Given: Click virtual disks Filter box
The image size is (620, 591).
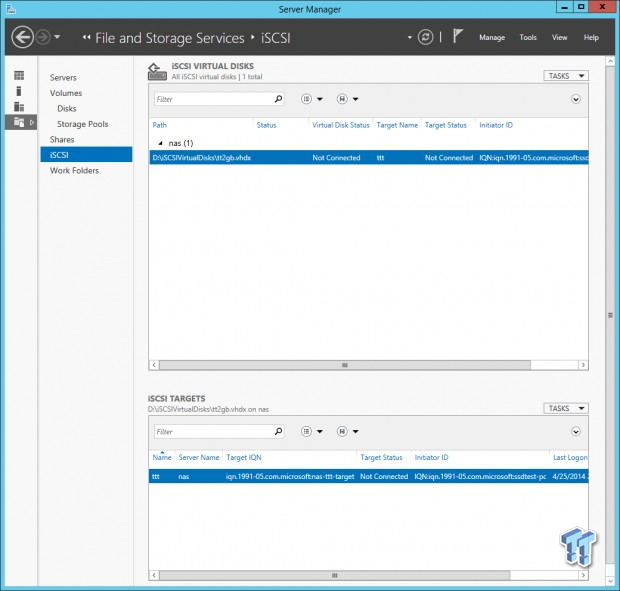Looking at the screenshot, I should tap(214, 99).
